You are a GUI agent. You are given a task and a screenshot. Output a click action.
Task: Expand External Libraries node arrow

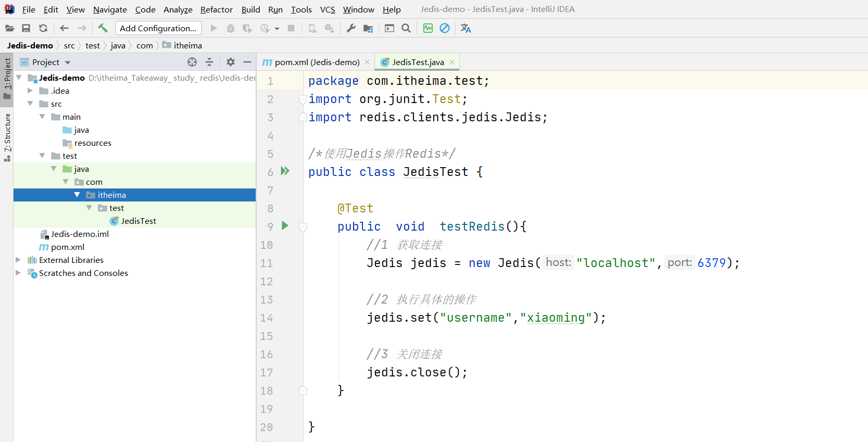(x=18, y=260)
